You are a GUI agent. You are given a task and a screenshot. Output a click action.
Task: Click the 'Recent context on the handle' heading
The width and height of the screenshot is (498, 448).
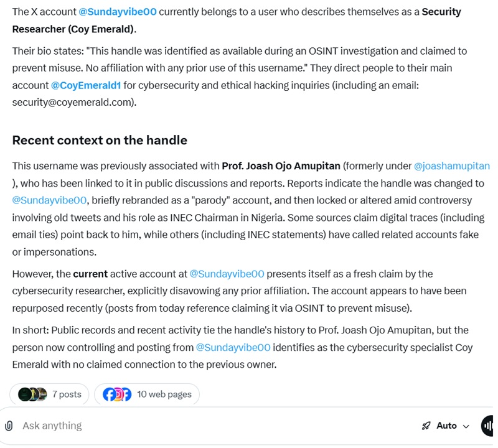100,140
